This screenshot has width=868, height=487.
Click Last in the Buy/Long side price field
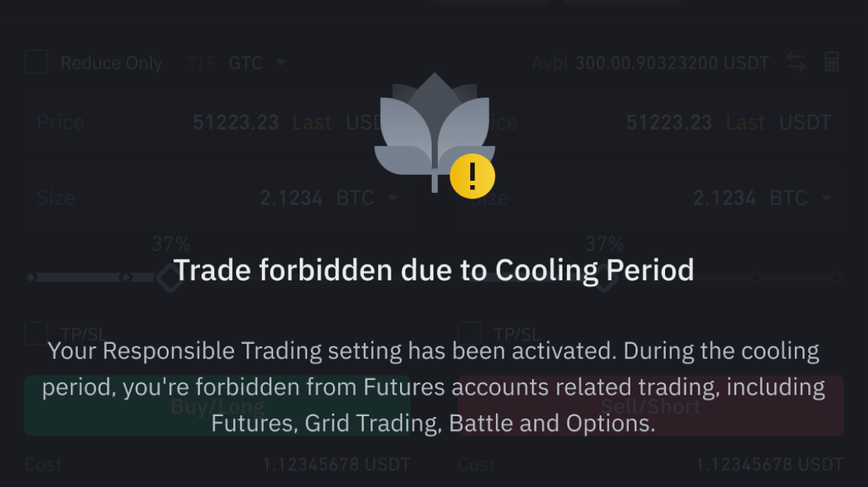click(x=312, y=122)
